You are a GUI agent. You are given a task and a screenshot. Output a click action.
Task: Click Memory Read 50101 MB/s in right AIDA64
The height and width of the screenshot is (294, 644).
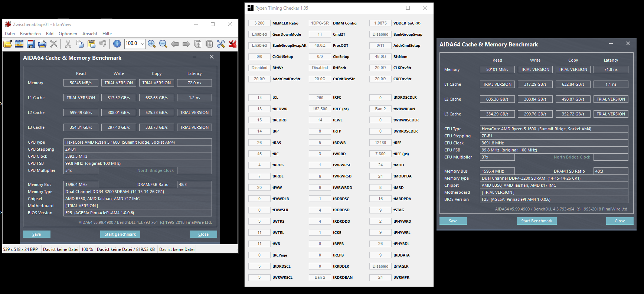497,69
